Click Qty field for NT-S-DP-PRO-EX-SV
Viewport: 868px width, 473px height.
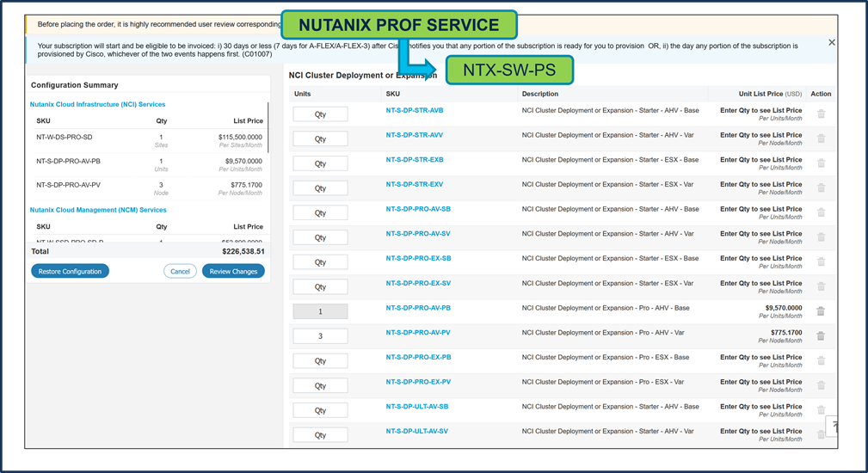pyautogui.click(x=321, y=286)
